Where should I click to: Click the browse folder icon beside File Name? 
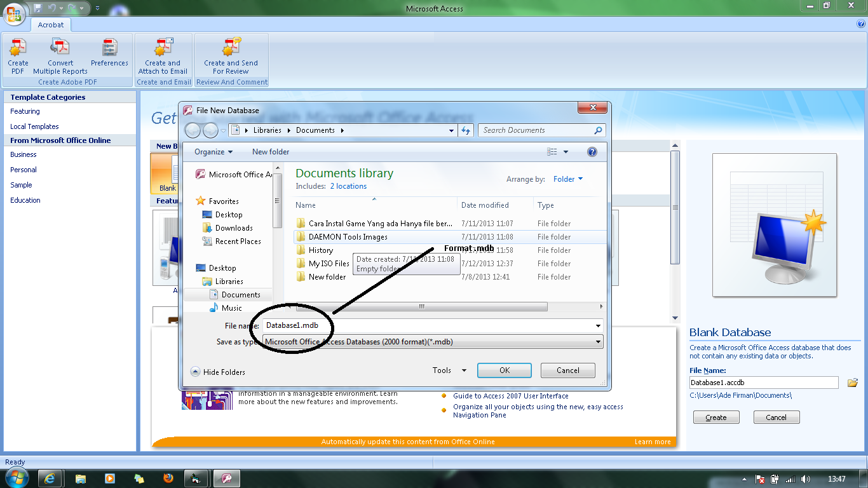click(852, 382)
